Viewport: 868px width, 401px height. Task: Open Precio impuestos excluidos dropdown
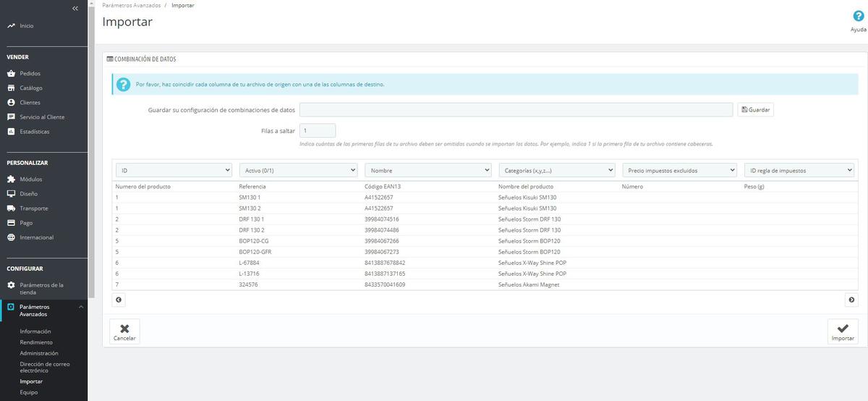click(680, 170)
